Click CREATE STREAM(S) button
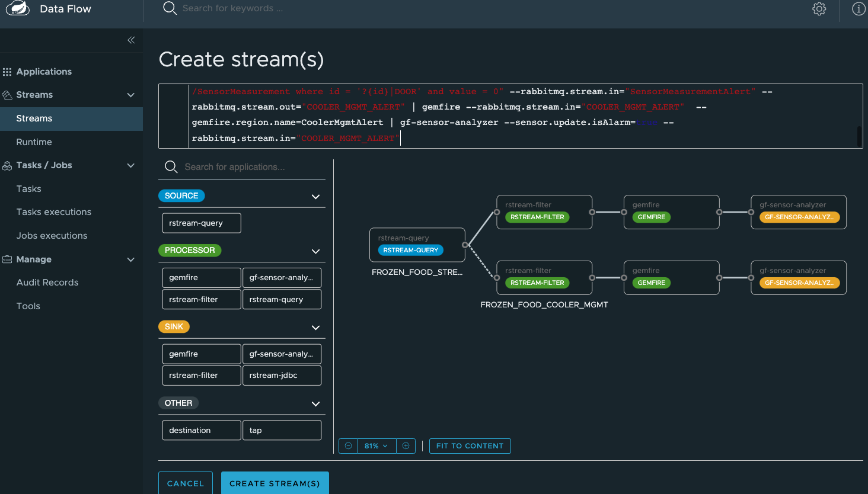 275,483
